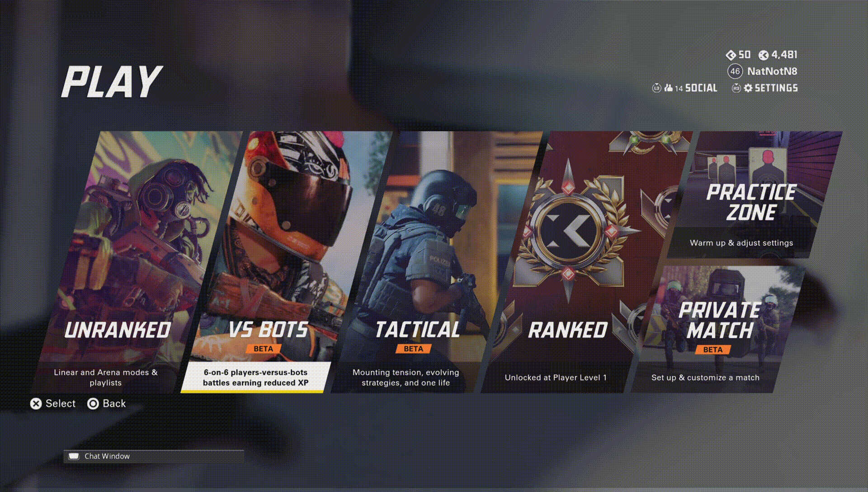
Task: Click the Social friends icon
Action: (669, 88)
